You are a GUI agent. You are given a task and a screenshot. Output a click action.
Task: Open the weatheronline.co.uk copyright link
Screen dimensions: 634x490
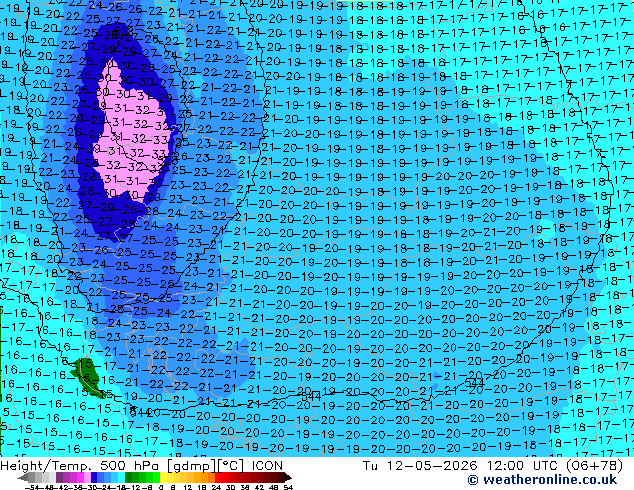542,480
